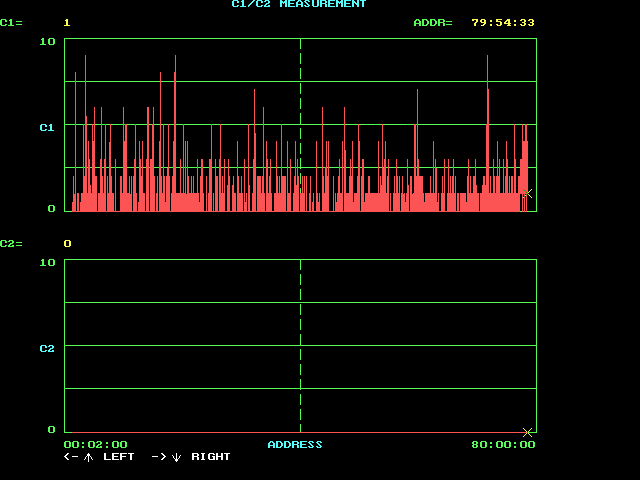The height and width of the screenshot is (480, 640).
Task: Click the C1/C2 MEASUREMENT title
Action: 299,5
